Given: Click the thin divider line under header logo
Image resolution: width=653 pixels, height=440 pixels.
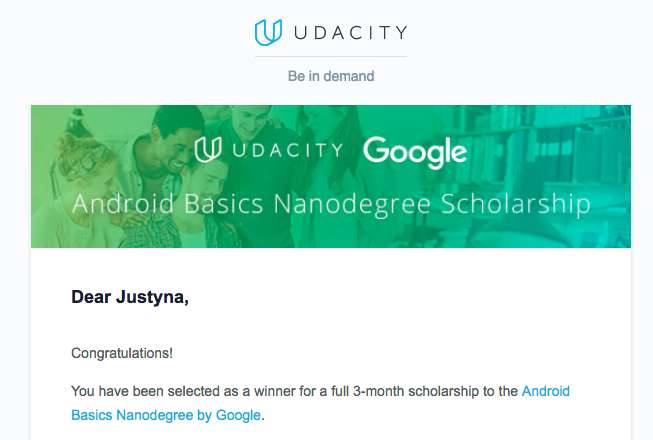Looking at the screenshot, I should [x=331, y=56].
